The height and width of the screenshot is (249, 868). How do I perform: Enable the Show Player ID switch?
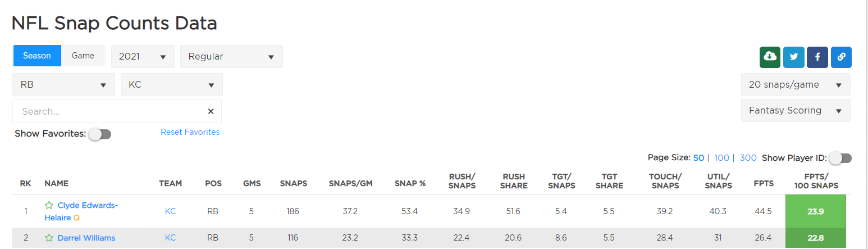(840, 159)
